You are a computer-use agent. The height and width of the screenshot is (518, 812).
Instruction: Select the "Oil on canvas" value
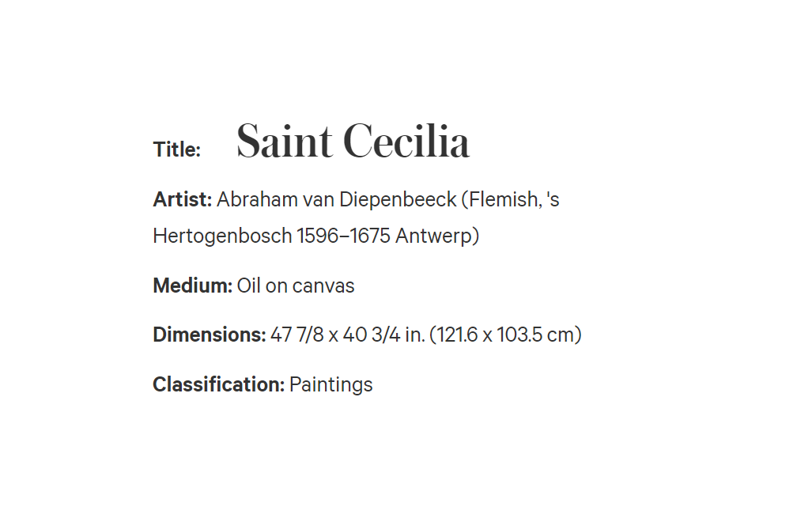point(296,286)
